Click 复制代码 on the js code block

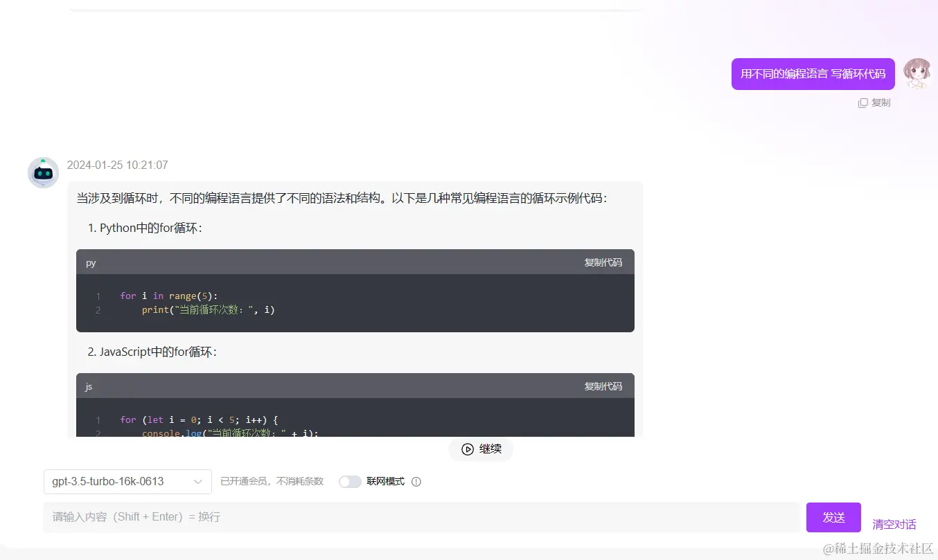pos(603,386)
